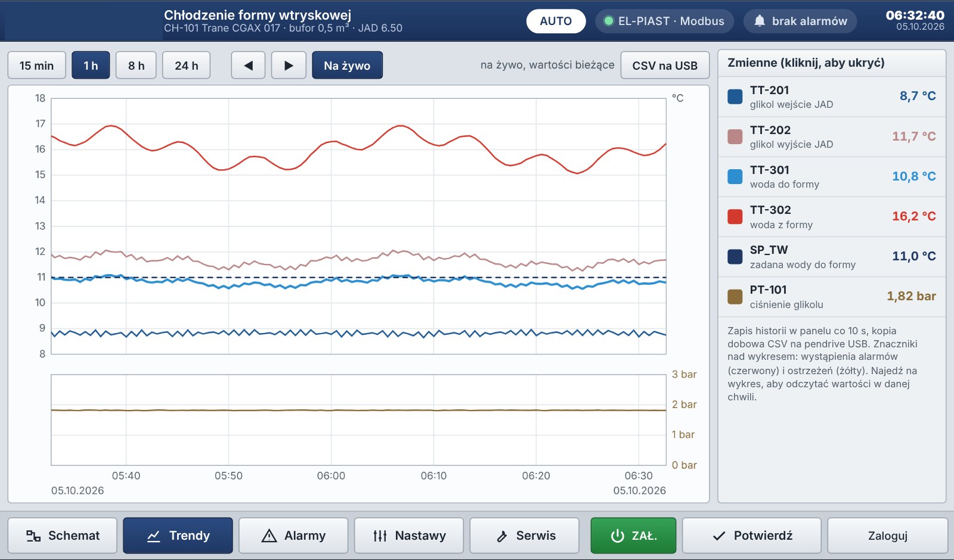The height and width of the screenshot is (560, 954).
Task: Export data with CSV na USB
Action: [x=665, y=66]
